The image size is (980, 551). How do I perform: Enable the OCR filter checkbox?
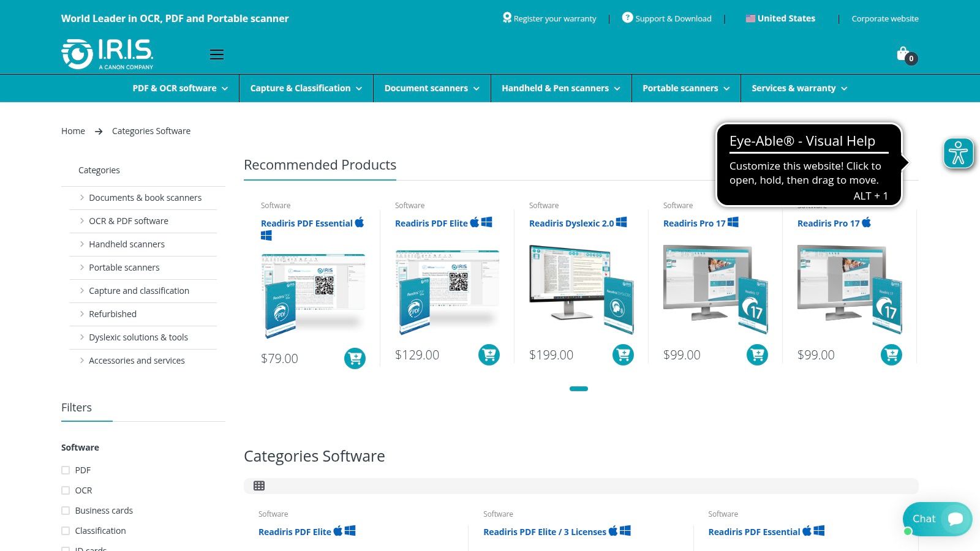(x=66, y=490)
